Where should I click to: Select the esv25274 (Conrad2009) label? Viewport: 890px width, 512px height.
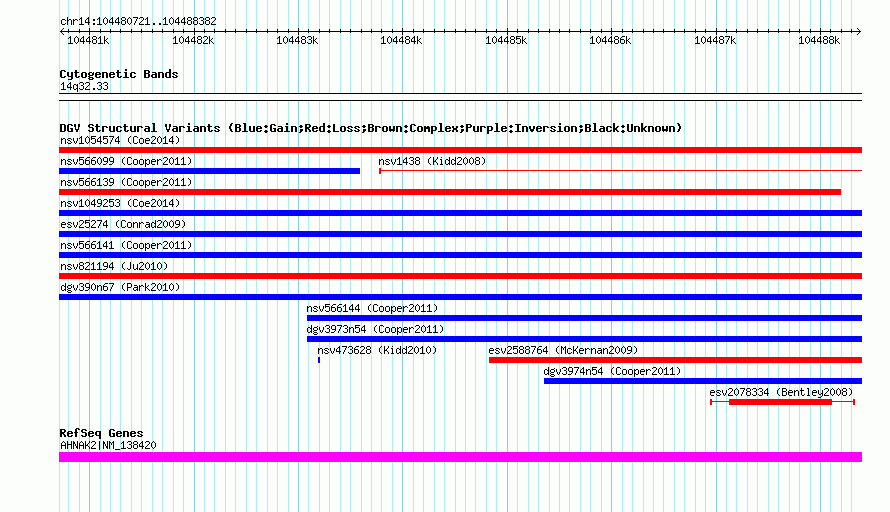pos(123,224)
